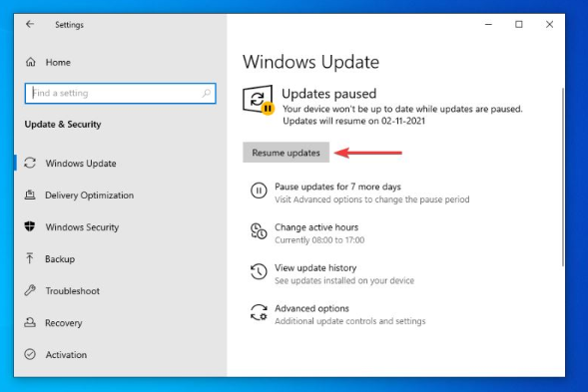The height and width of the screenshot is (392, 588).
Task: Select Troubleshoot in the sidebar
Action: pyautogui.click(x=73, y=291)
